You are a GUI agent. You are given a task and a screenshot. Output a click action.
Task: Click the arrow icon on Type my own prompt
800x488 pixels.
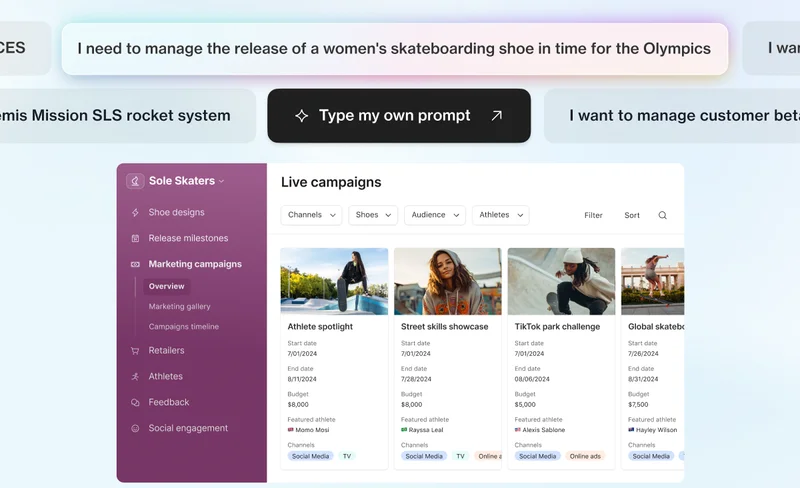496,116
